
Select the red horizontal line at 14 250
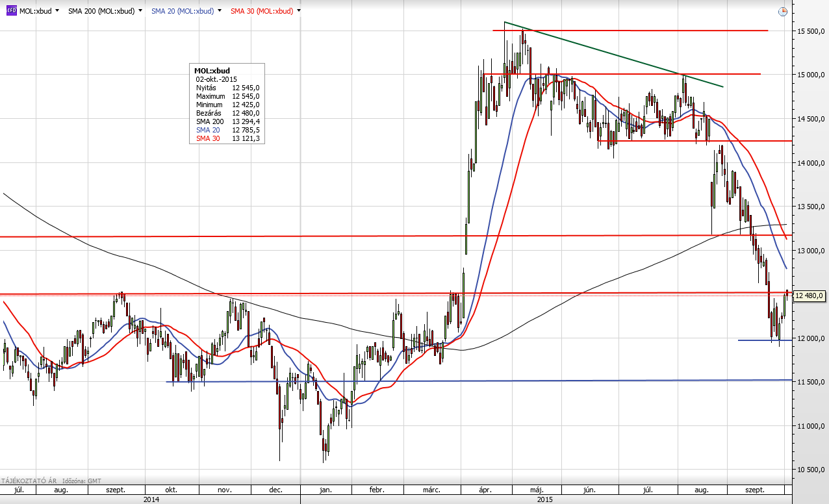pos(695,141)
